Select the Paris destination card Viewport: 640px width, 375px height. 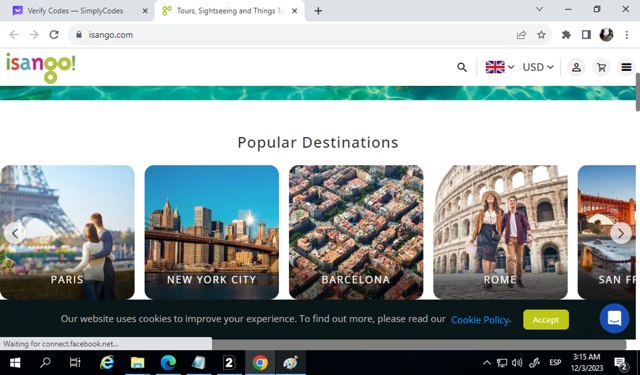(67, 232)
